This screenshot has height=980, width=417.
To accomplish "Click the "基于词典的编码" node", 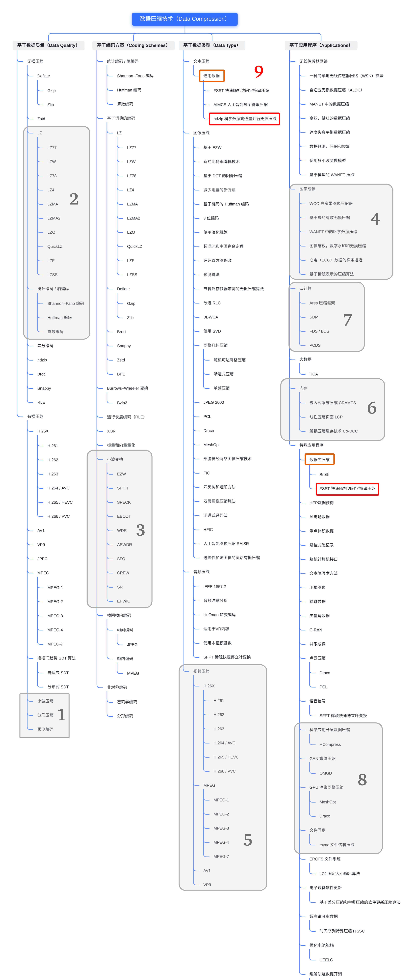I will pyautogui.click(x=121, y=118).
